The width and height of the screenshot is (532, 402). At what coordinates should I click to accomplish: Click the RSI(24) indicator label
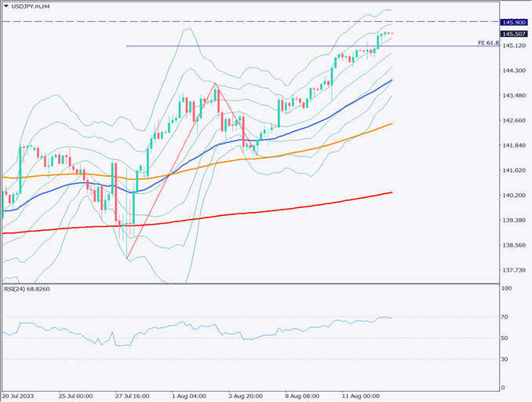[27, 290]
